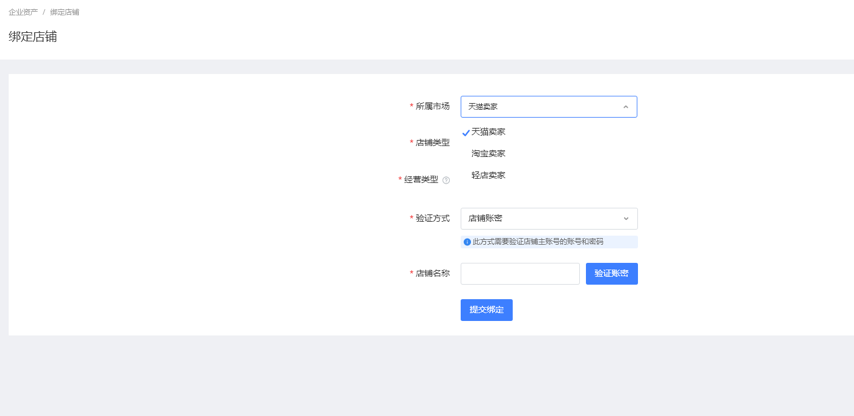
Task: Click the 经营类型 field label
Action: [420, 180]
